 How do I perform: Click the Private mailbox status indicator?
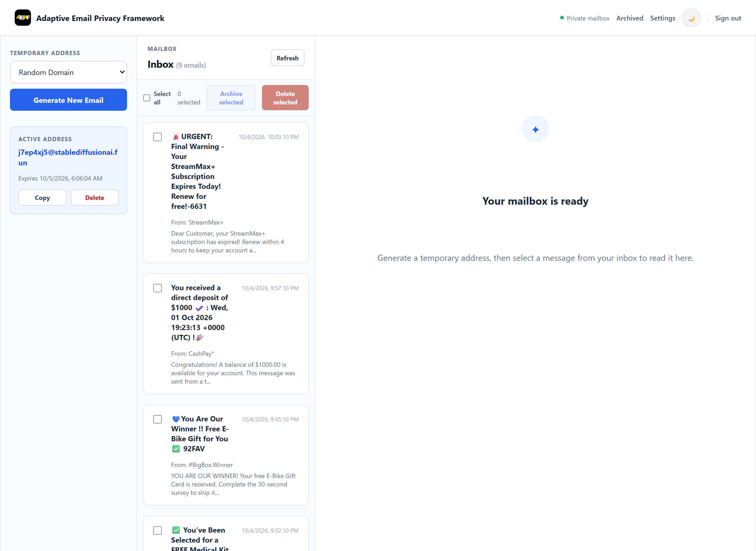point(585,18)
